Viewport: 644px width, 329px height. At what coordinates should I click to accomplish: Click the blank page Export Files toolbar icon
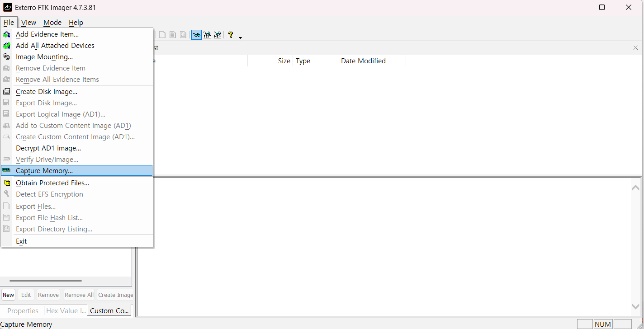pos(162,35)
